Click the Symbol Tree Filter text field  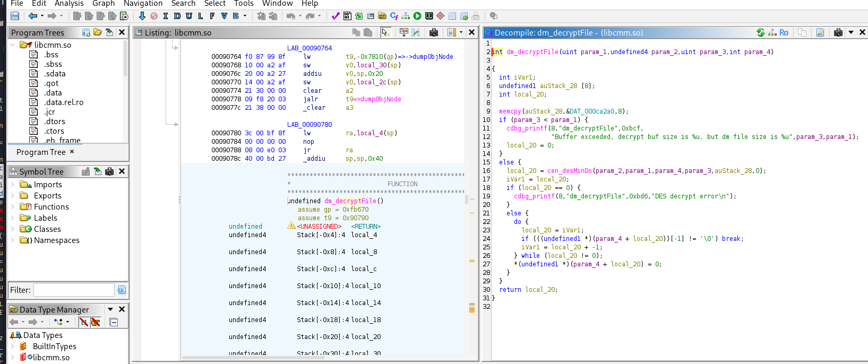(74, 290)
